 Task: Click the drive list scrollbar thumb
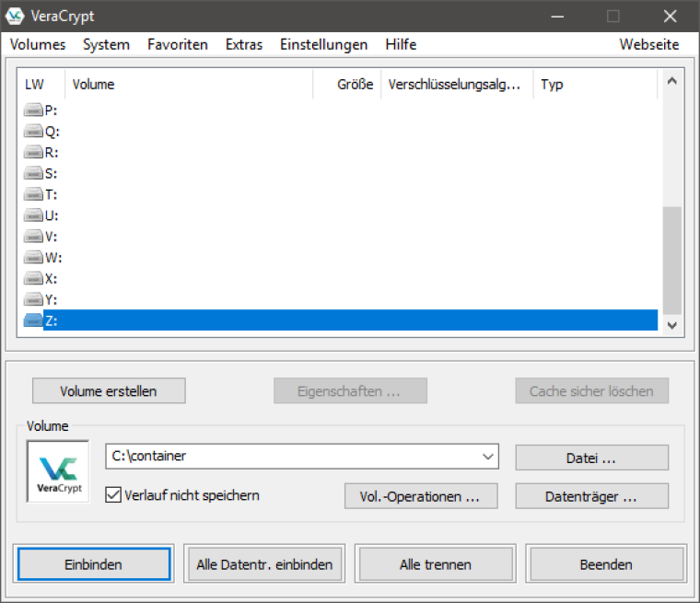coord(671,261)
